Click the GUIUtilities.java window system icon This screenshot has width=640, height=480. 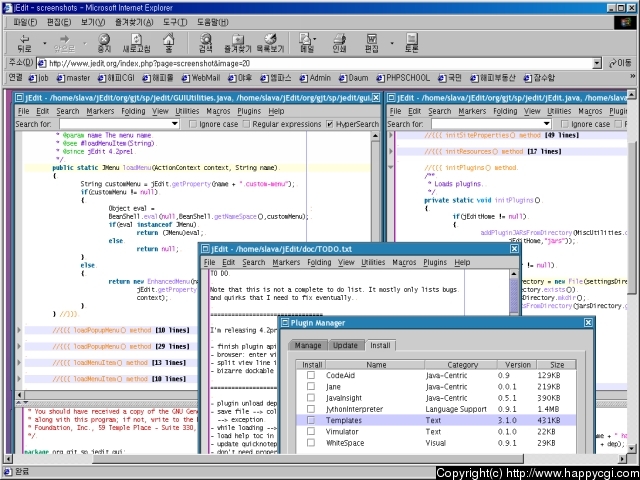point(19,98)
